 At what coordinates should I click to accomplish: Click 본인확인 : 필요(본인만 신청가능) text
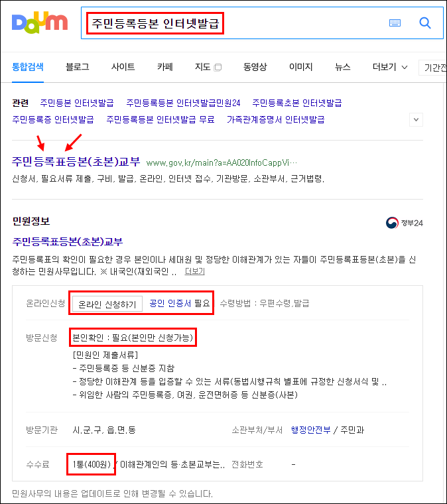coord(133,338)
